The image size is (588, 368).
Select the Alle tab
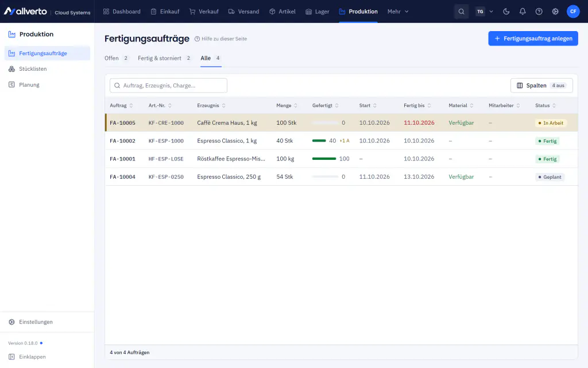211,58
